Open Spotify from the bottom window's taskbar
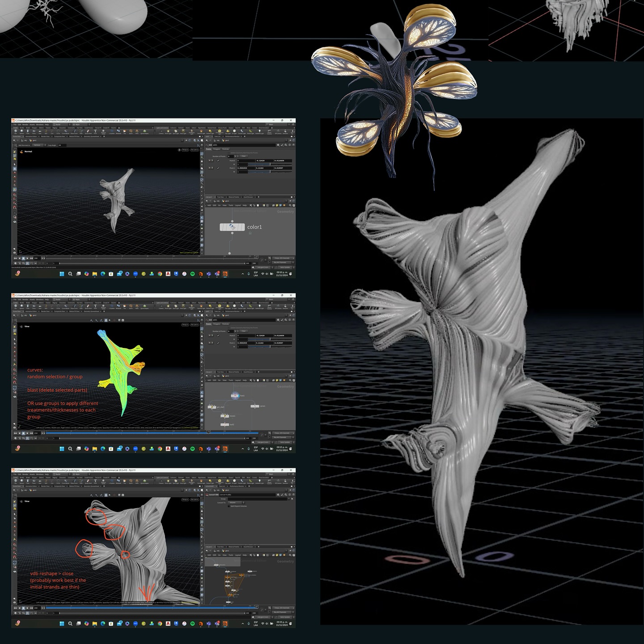This screenshot has height=644, width=644. point(192,623)
